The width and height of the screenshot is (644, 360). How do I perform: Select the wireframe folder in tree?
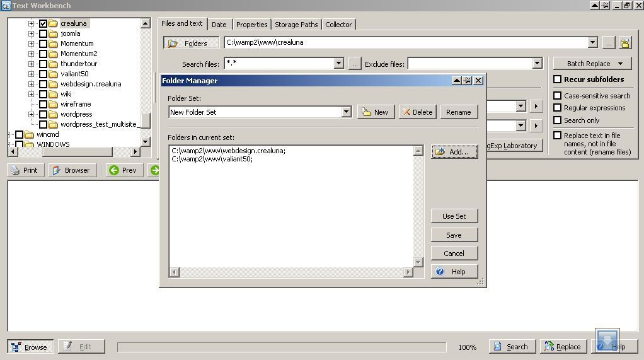pos(76,104)
